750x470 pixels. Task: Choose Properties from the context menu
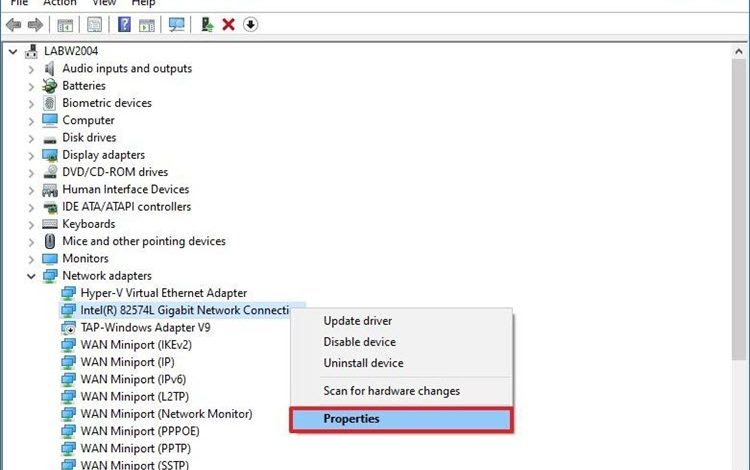point(401,419)
